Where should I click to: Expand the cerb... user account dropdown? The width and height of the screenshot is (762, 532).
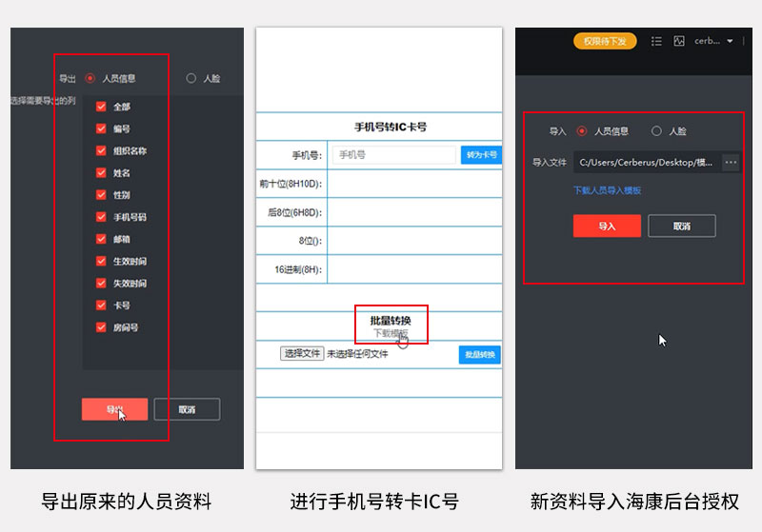pyautogui.click(x=714, y=42)
